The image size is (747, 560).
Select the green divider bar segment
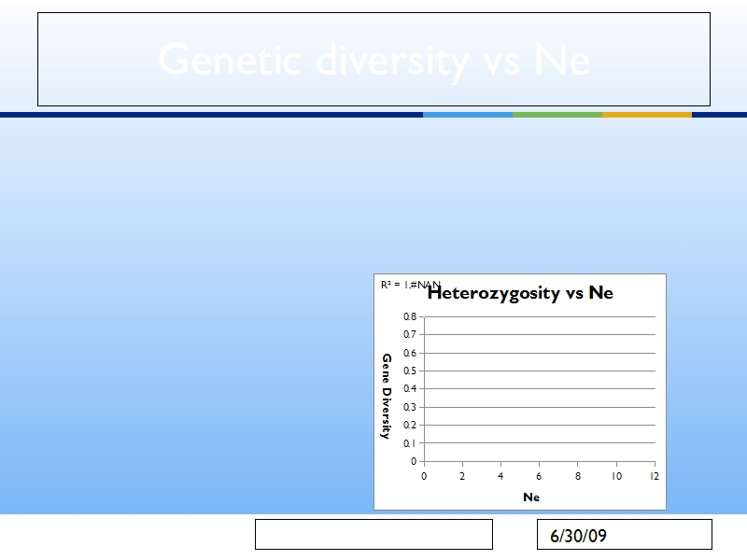pos(557,115)
